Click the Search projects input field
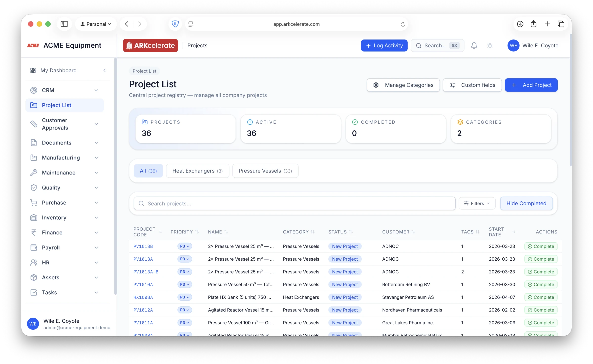The image size is (593, 364). (x=295, y=203)
